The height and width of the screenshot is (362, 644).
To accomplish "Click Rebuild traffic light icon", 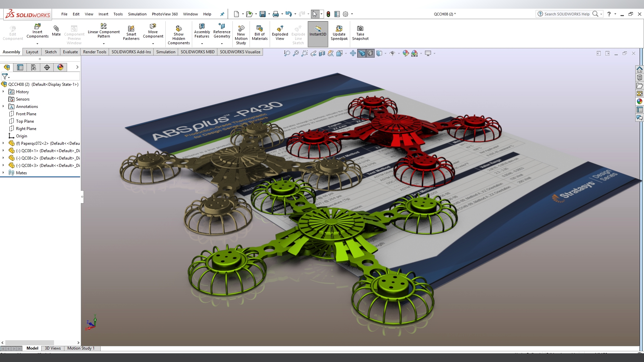I will point(328,14).
